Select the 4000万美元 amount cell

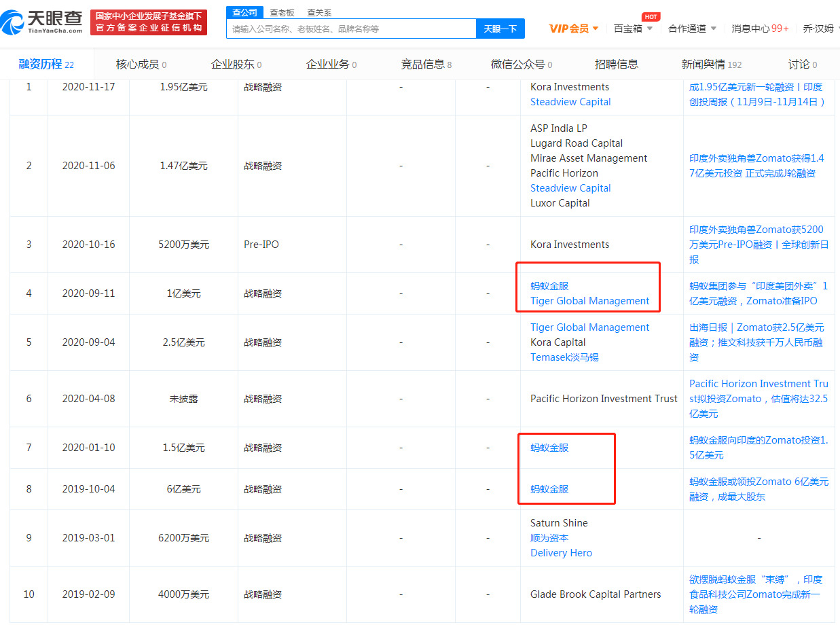coord(183,594)
